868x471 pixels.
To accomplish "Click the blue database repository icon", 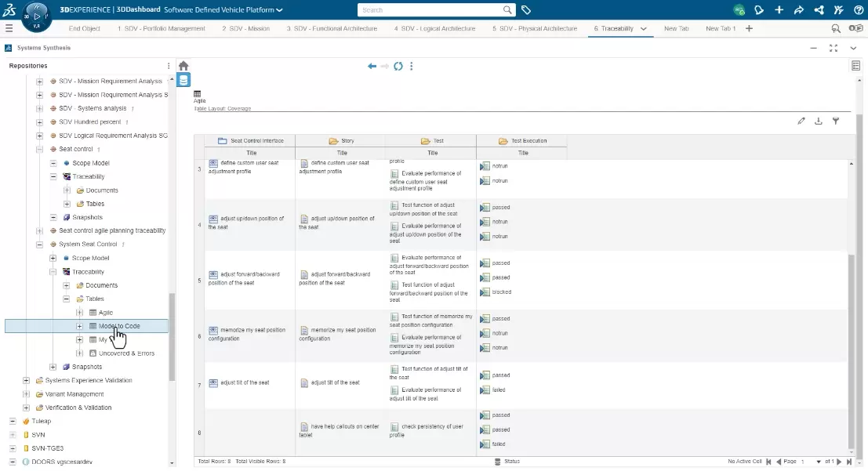I will click(x=183, y=80).
